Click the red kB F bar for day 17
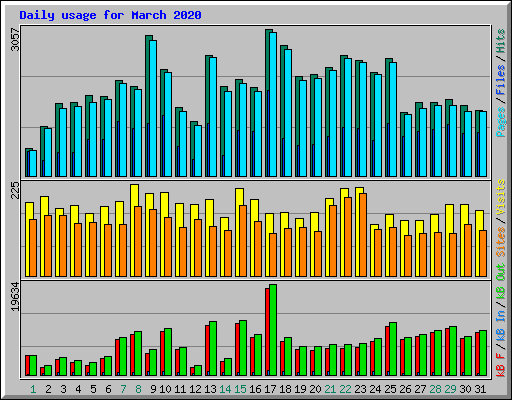Screen dimensions: 512x400 (267, 332)
